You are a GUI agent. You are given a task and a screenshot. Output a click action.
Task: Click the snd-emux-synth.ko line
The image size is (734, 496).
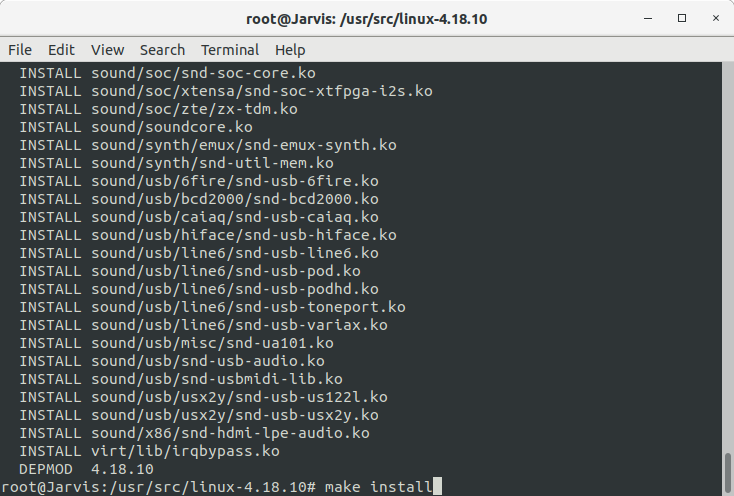(x=208, y=146)
